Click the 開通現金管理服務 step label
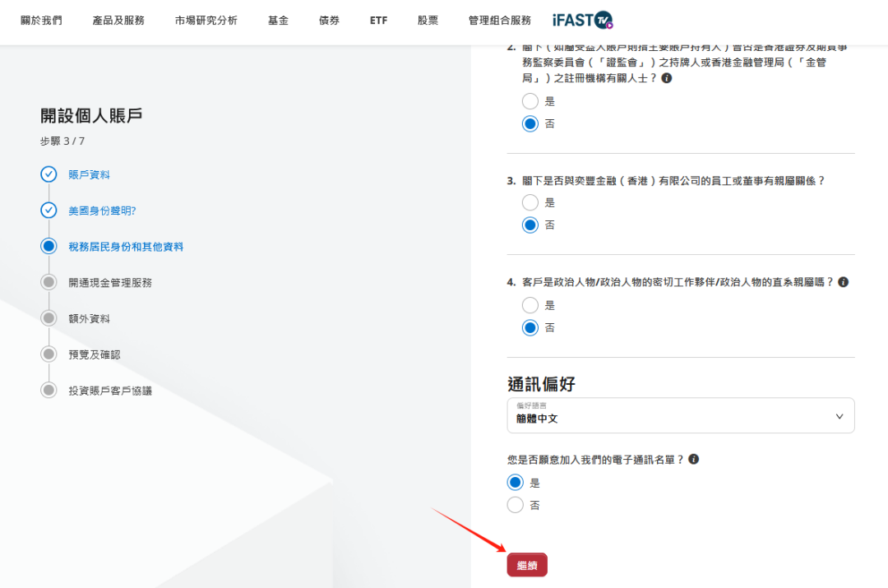Viewport: 888px width, 588px height. [110, 283]
